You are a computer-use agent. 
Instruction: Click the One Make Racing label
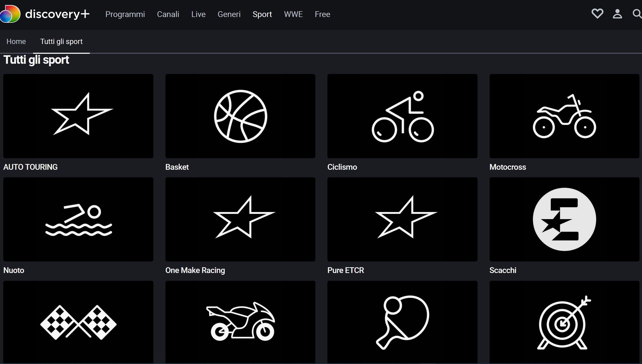195,270
